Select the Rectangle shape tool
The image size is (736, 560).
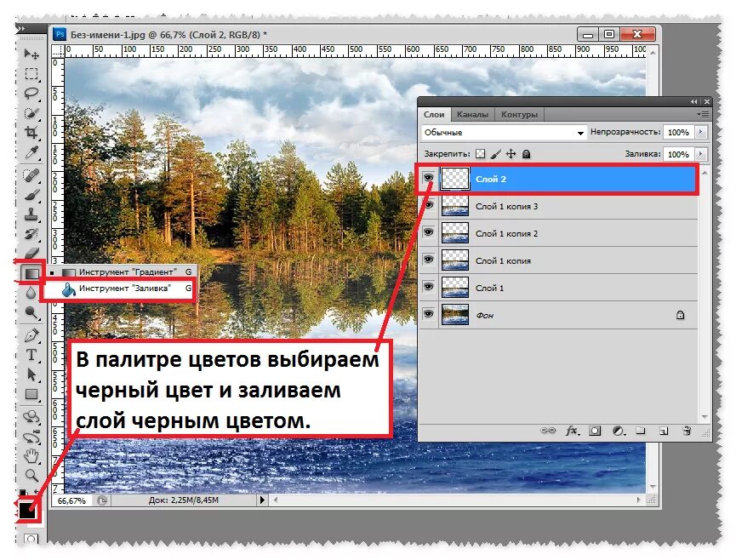click(x=31, y=394)
